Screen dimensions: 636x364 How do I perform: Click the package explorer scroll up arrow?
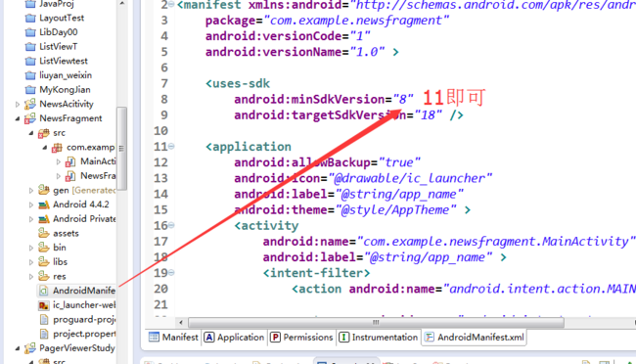coord(121,4)
